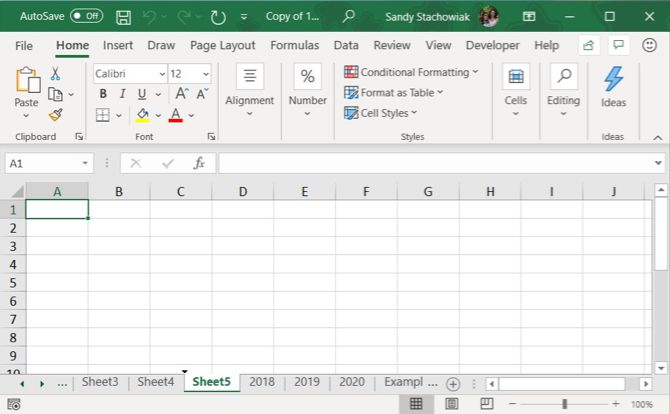670x414 pixels.
Task: Switch to the Formulas tab
Action: tap(294, 45)
